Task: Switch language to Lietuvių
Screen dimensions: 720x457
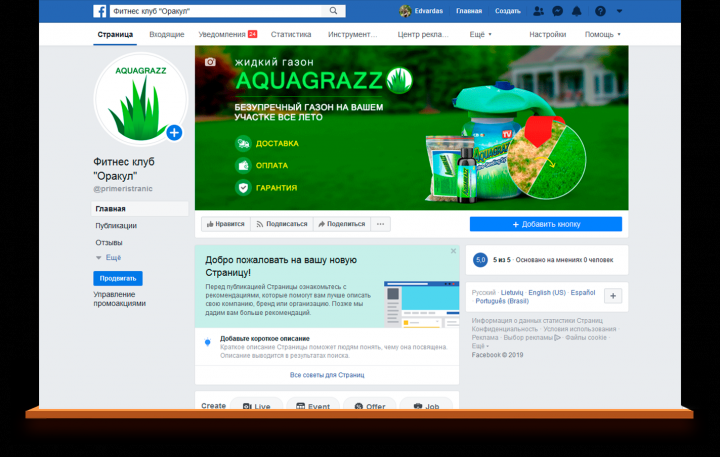Action: click(x=512, y=293)
